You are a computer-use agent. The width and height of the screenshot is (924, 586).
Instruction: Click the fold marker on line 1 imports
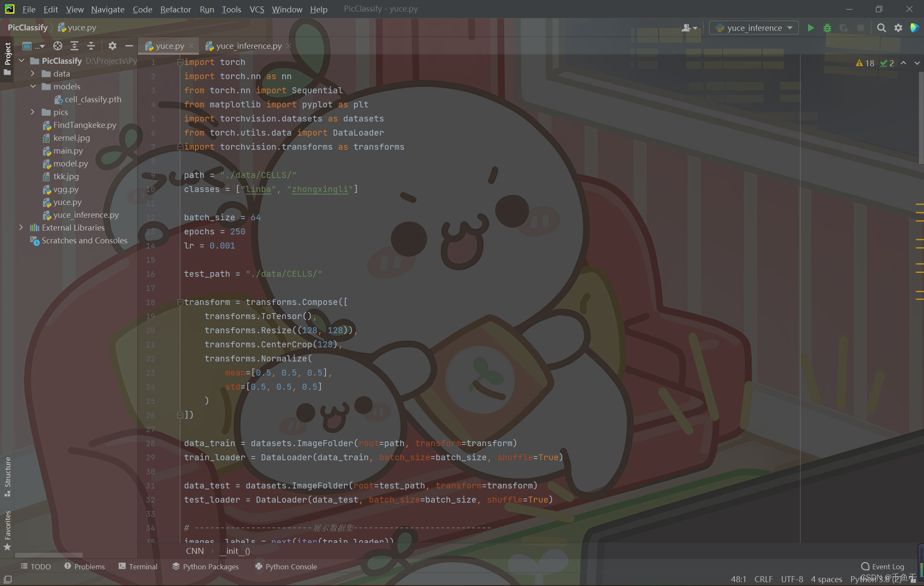tap(180, 62)
